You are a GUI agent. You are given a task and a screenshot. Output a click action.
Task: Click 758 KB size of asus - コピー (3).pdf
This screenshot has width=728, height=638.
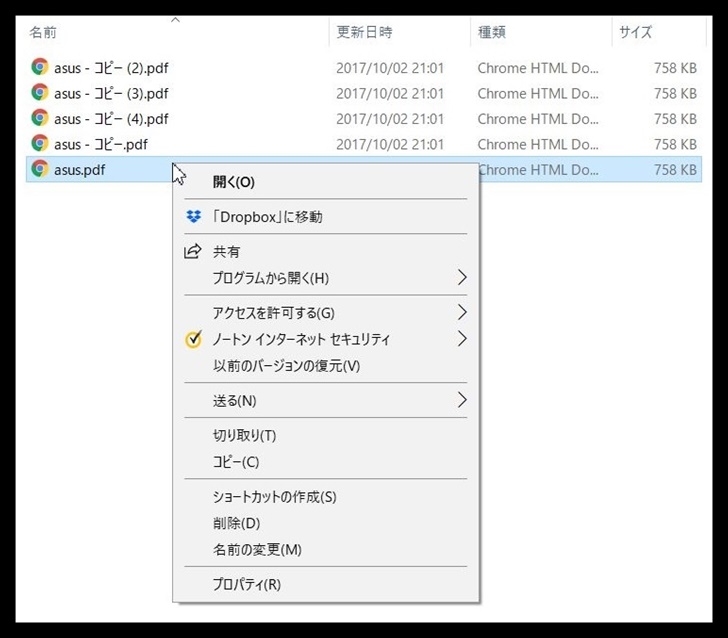(x=676, y=94)
